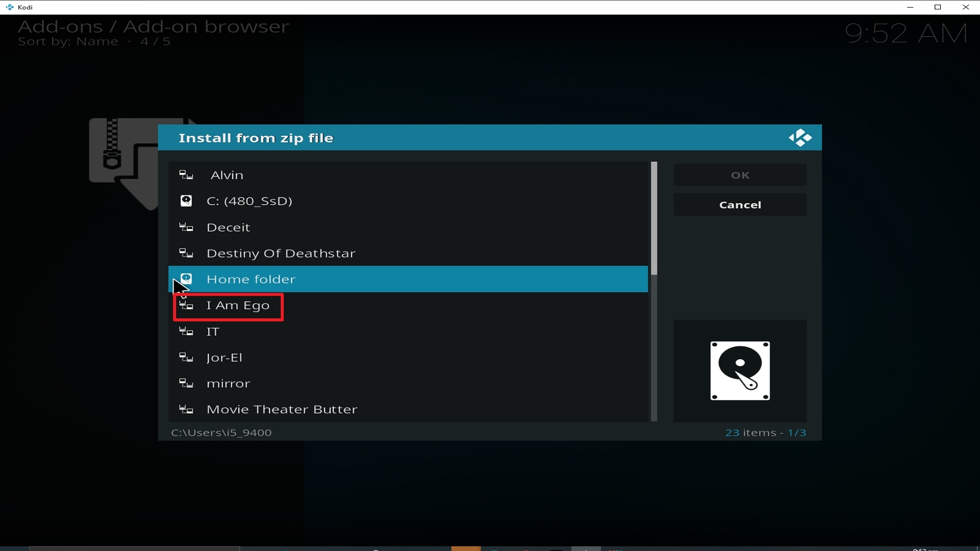The height and width of the screenshot is (551, 980).
Task: Click the network icon next to Deceit
Action: (186, 227)
